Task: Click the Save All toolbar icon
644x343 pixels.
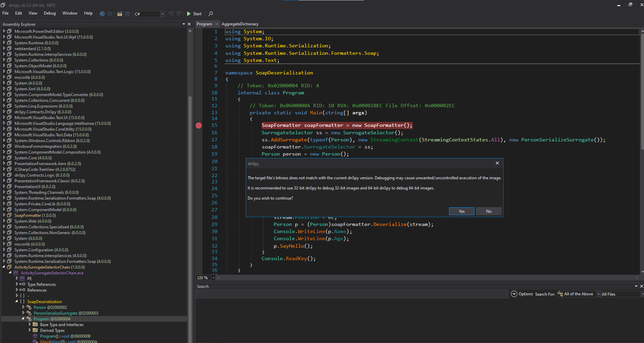Action: (x=127, y=14)
